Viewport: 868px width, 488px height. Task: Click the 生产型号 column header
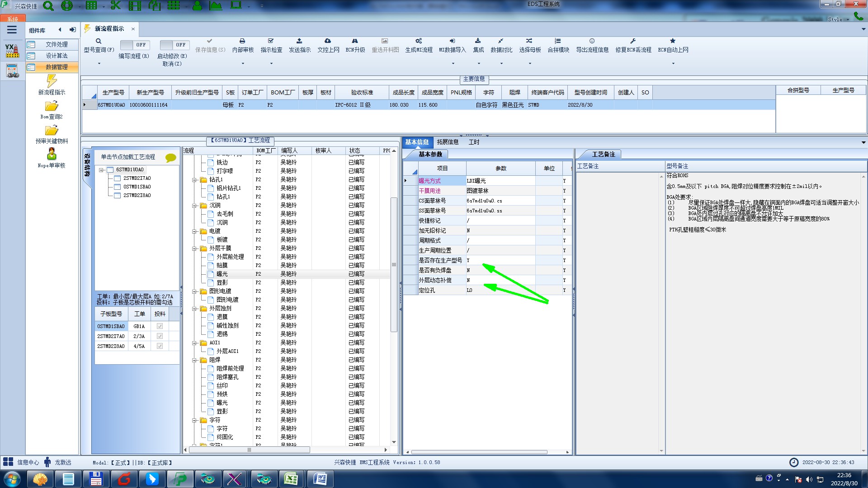(113, 93)
